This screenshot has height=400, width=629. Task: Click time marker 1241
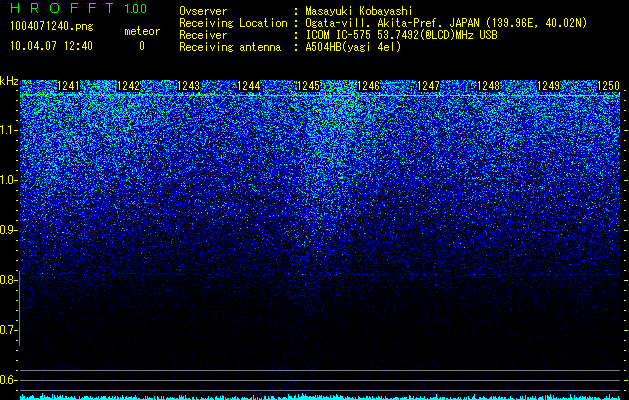pyautogui.click(x=69, y=86)
